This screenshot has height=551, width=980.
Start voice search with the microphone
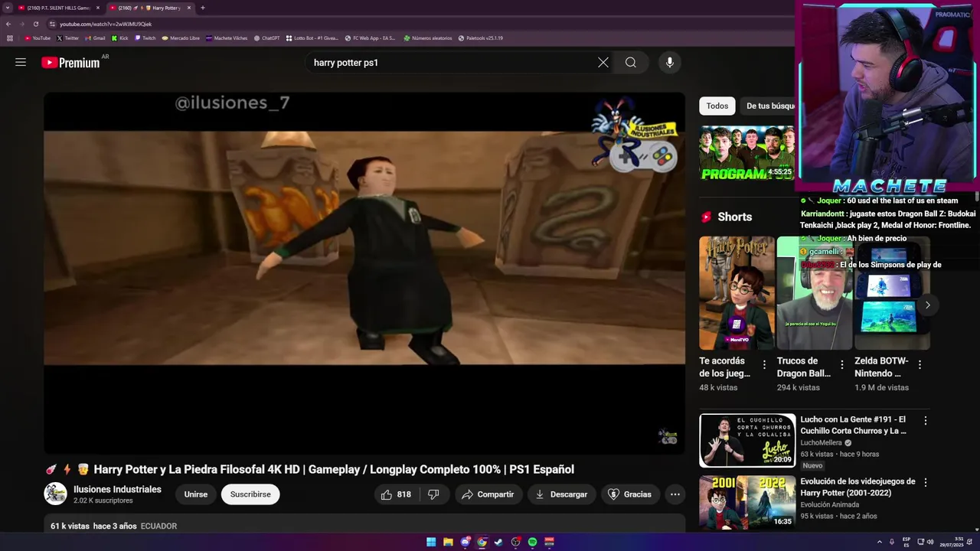click(x=670, y=63)
